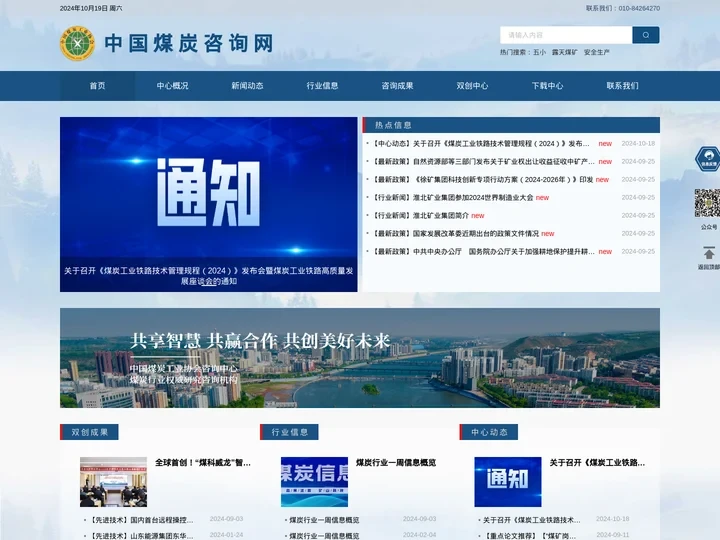Open the 中心动态 section header

coord(489,432)
